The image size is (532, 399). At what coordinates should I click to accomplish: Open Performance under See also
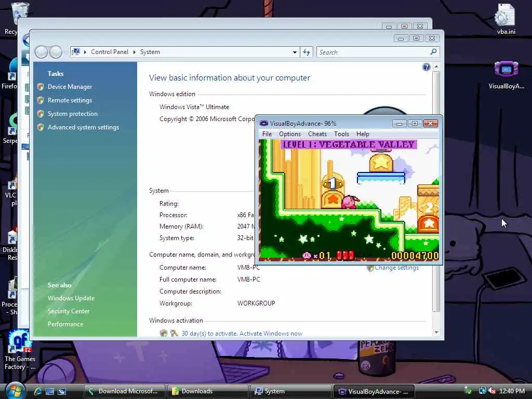(x=65, y=324)
